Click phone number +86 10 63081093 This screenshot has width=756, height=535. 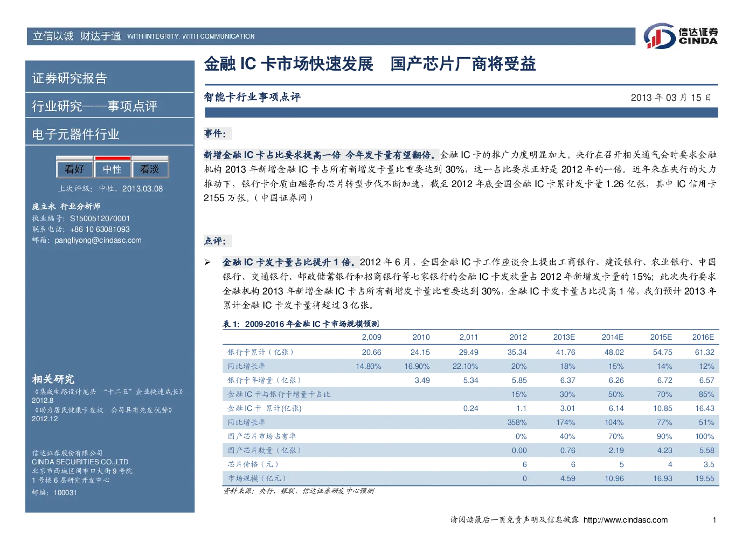(100, 229)
